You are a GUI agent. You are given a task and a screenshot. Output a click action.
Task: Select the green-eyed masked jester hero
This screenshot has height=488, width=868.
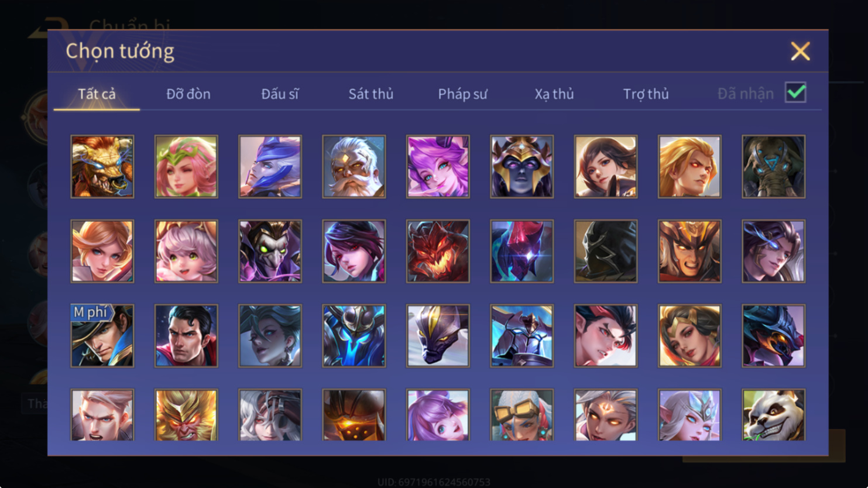(270, 251)
